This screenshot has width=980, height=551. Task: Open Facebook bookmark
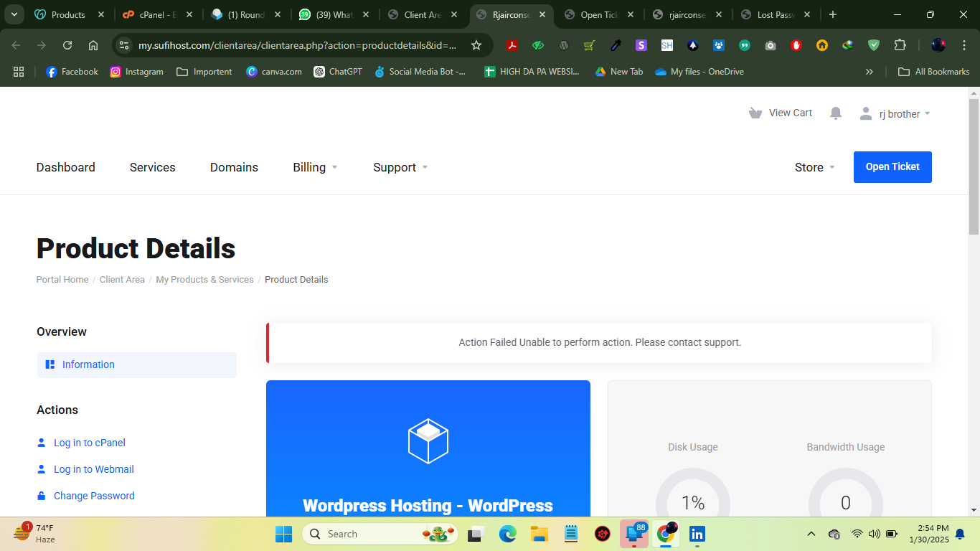click(72, 72)
